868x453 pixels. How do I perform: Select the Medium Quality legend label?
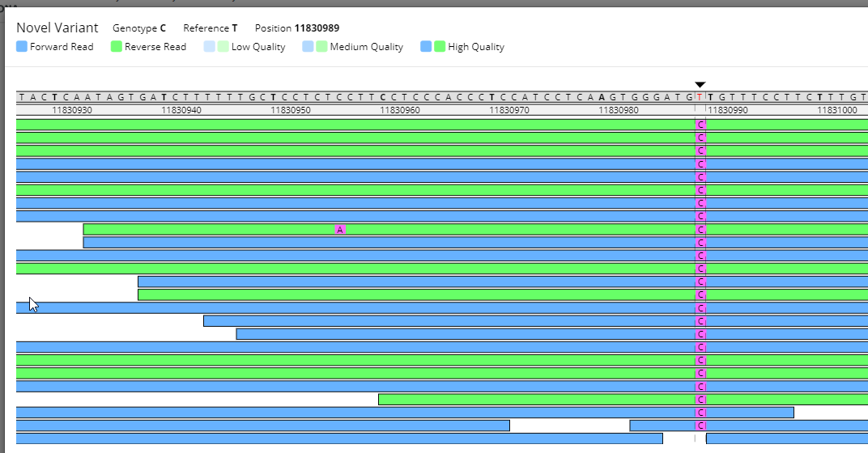[366, 47]
